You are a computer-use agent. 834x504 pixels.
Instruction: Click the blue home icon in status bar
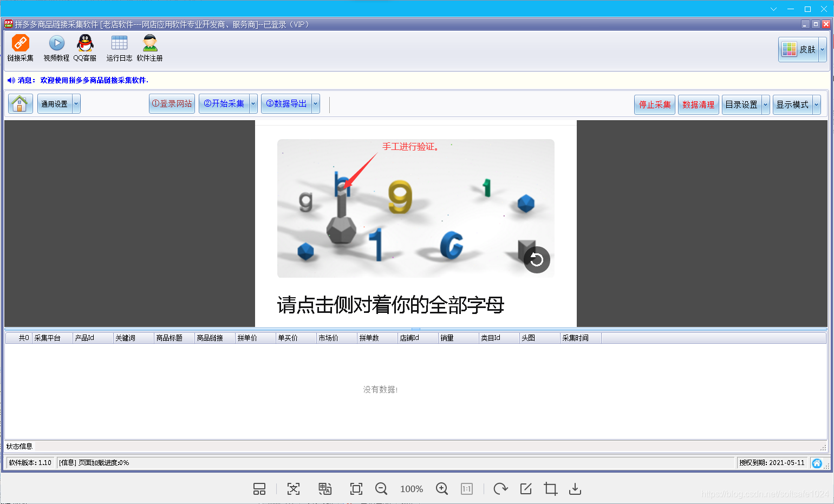pos(817,463)
